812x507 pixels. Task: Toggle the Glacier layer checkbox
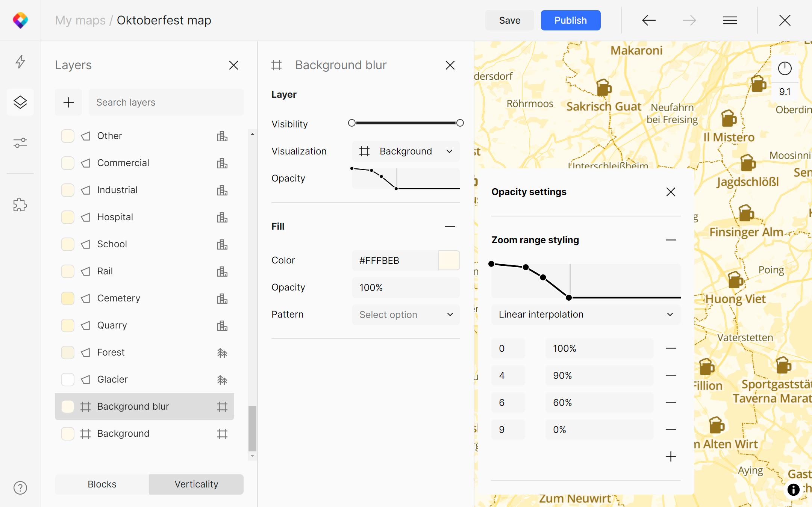pos(68,380)
